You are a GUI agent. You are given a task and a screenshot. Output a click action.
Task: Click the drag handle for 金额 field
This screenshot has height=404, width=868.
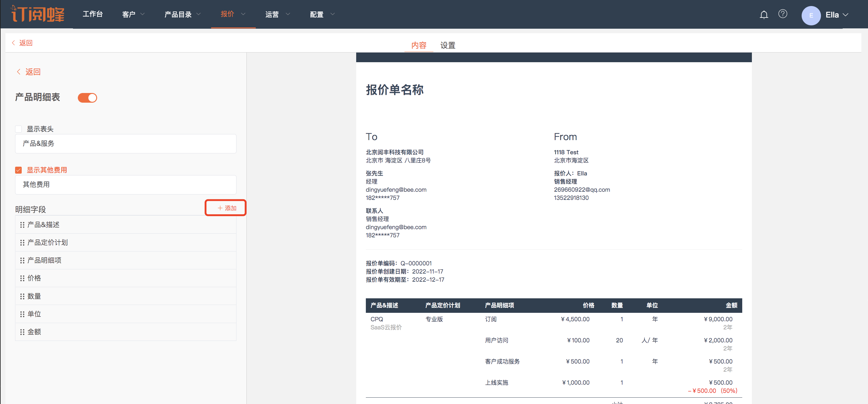(22, 332)
